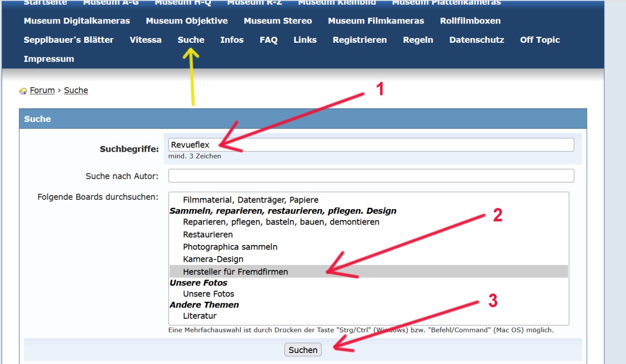The image size is (626, 364).
Task: Click the Suche breadcrumb link
Action: tap(76, 90)
